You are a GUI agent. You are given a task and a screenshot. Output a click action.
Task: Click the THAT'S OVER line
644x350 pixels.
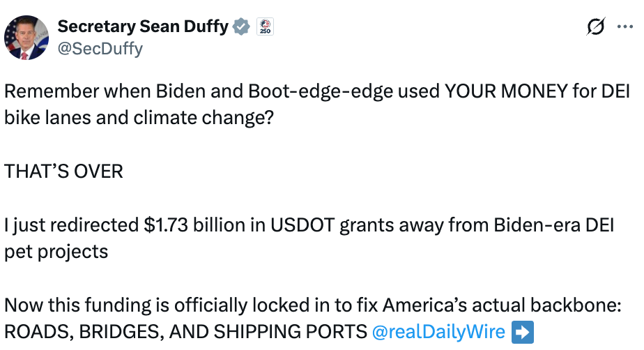(63, 172)
